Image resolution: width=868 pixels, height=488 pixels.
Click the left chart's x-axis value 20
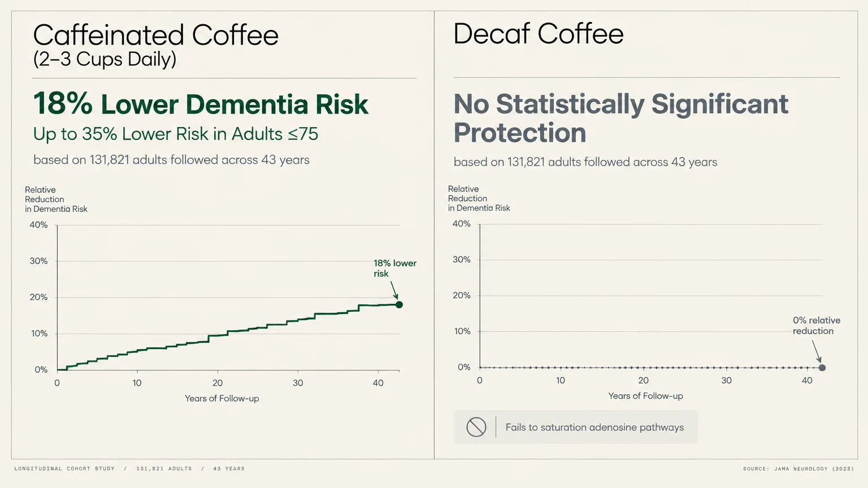point(218,383)
